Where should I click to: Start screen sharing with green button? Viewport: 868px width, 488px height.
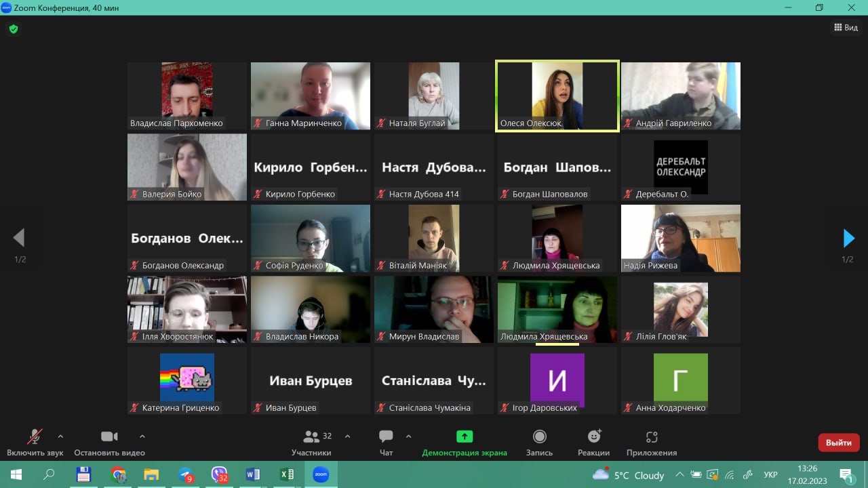click(x=465, y=436)
